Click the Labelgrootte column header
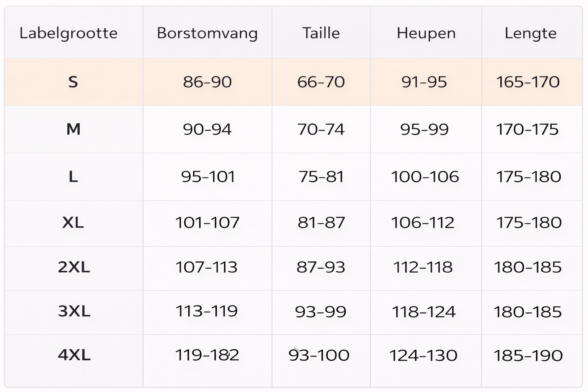Viewport: 588px width, 392px height. pyautogui.click(x=69, y=33)
